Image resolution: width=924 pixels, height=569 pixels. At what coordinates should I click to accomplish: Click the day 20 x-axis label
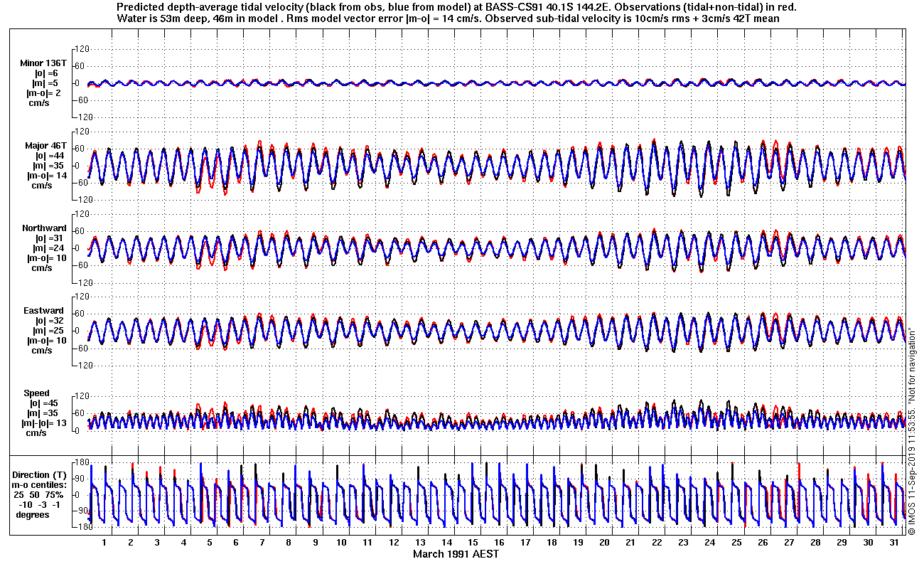tap(604, 542)
